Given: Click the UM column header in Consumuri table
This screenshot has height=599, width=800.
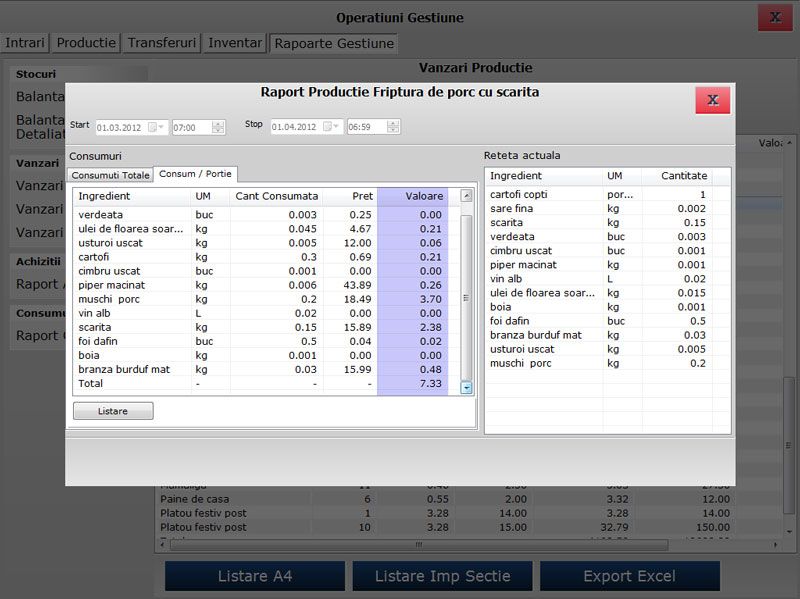Looking at the screenshot, I should click(210, 196).
